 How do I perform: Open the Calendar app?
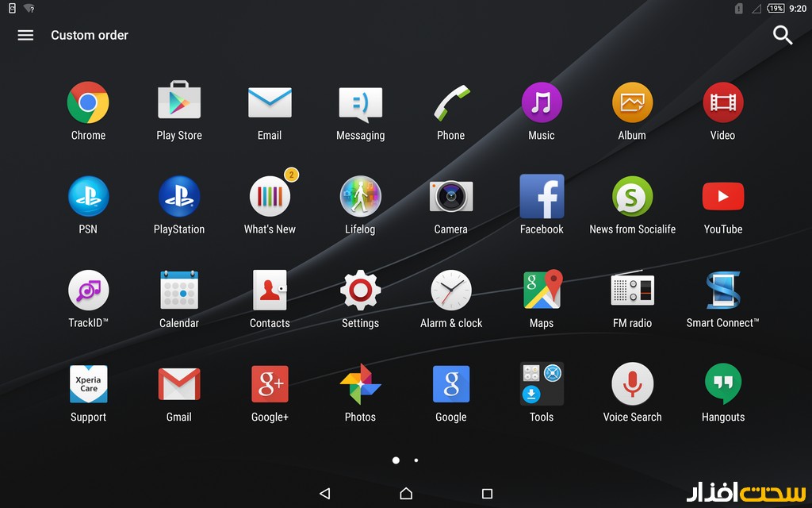click(x=179, y=291)
